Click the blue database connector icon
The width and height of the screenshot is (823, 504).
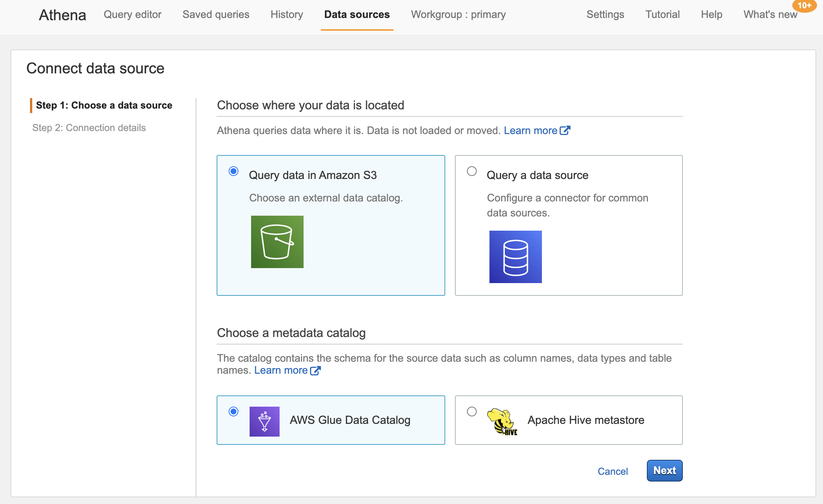[515, 257]
